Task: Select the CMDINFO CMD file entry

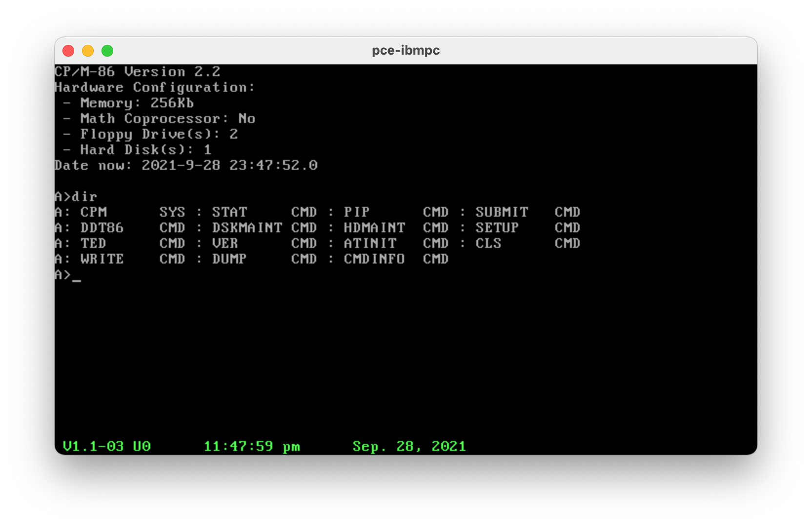Action: pyautogui.click(x=373, y=259)
